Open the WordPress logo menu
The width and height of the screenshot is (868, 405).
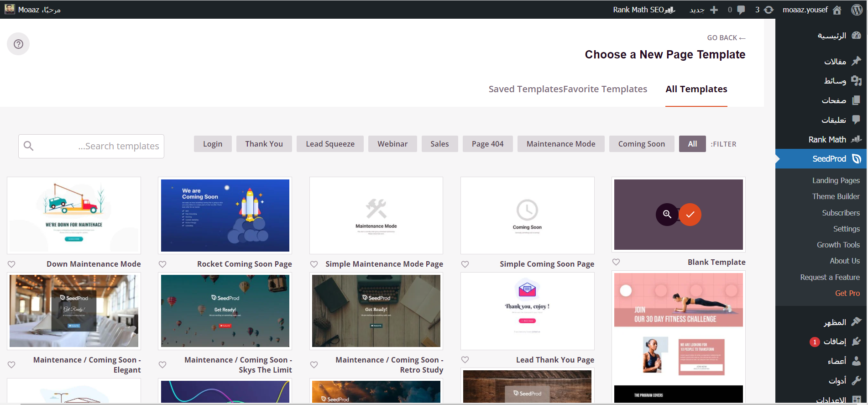tap(857, 10)
